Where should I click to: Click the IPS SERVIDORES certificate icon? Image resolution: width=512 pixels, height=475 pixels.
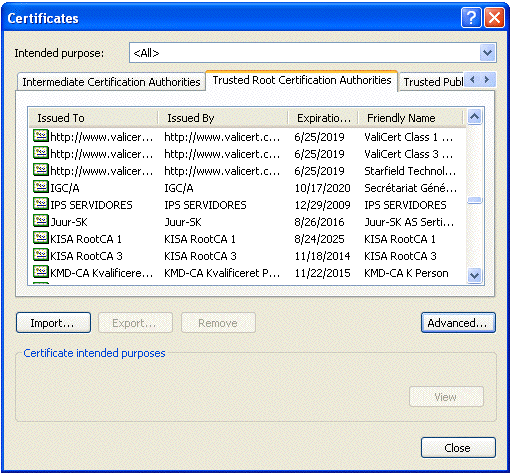click(x=41, y=204)
